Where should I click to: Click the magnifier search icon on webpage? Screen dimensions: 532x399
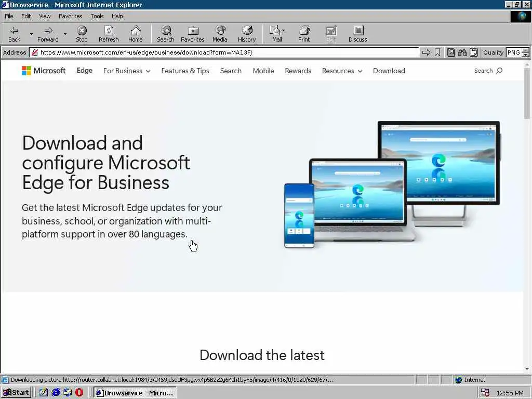pyautogui.click(x=499, y=71)
